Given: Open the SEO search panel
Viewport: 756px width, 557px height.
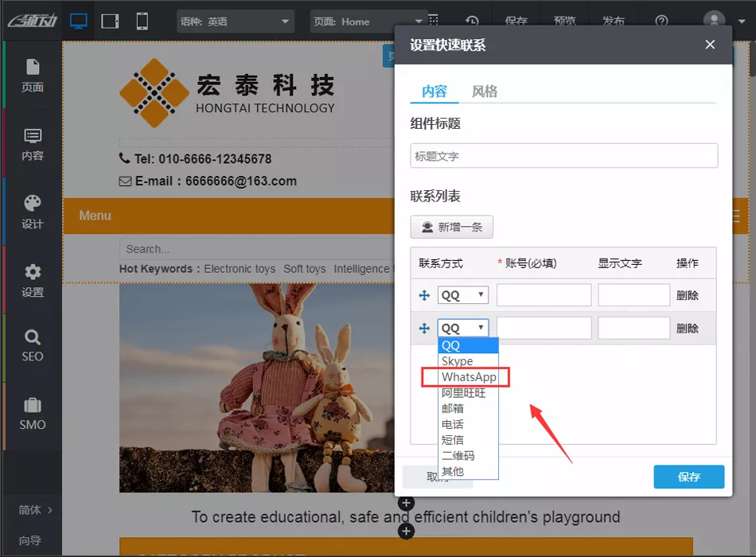Looking at the screenshot, I should tap(33, 345).
